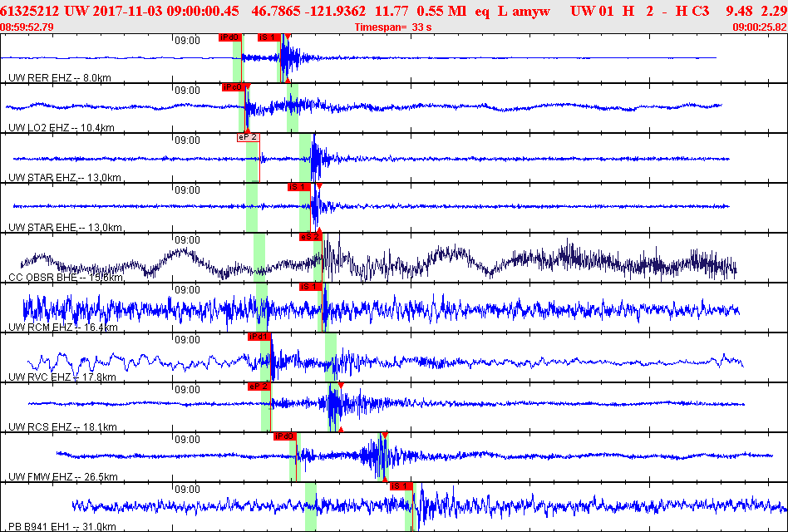Click station label UW STAR EHZ -- 13.0km

pyautogui.click(x=65, y=177)
